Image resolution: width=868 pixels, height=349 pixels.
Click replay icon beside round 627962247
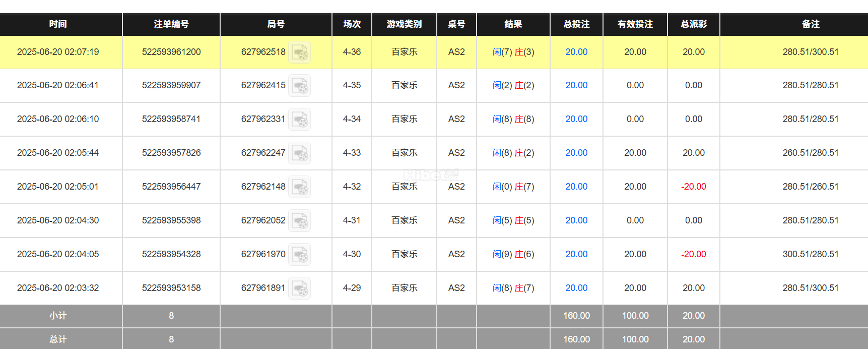tap(300, 153)
